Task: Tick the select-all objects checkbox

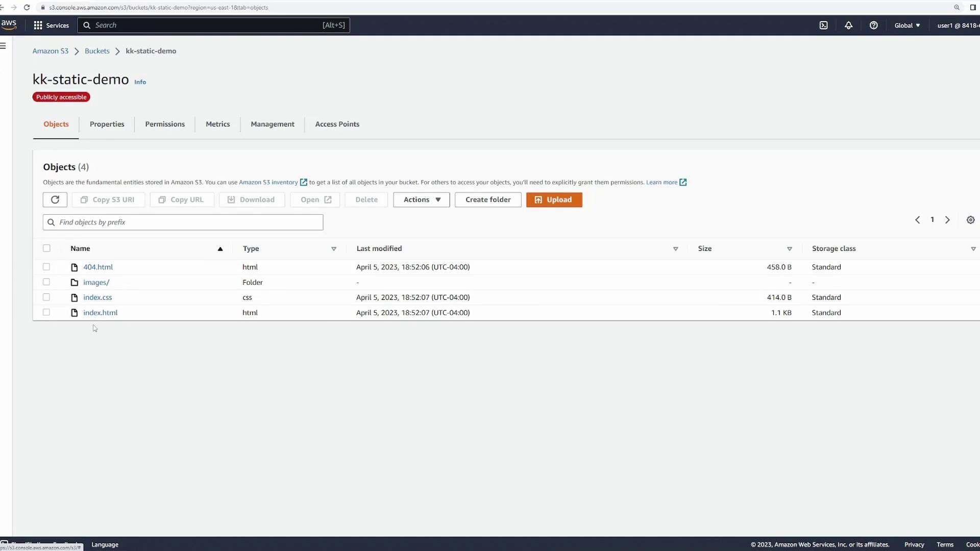Action: (46, 248)
